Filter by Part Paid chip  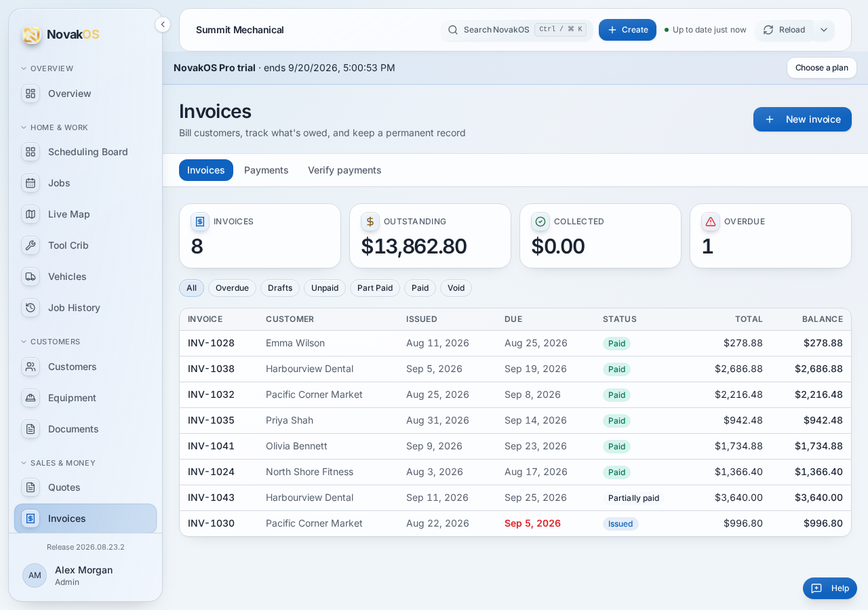point(375,288)
